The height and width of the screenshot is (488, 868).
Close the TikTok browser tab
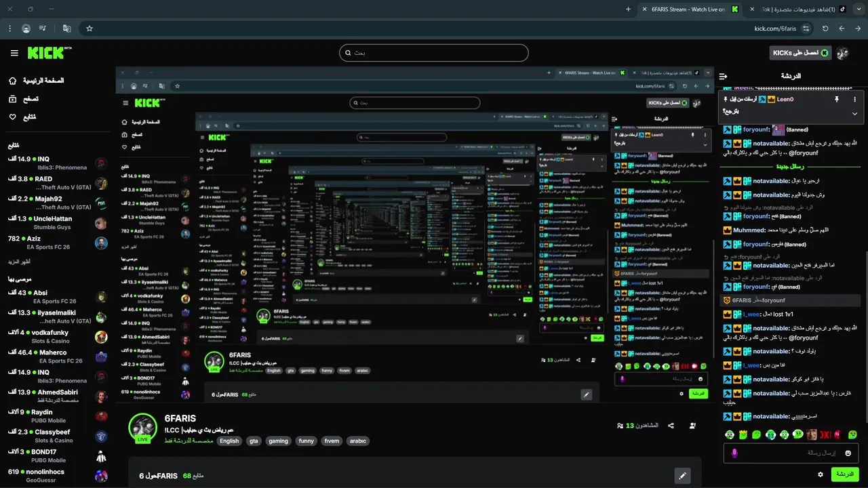tap(751, 9)
